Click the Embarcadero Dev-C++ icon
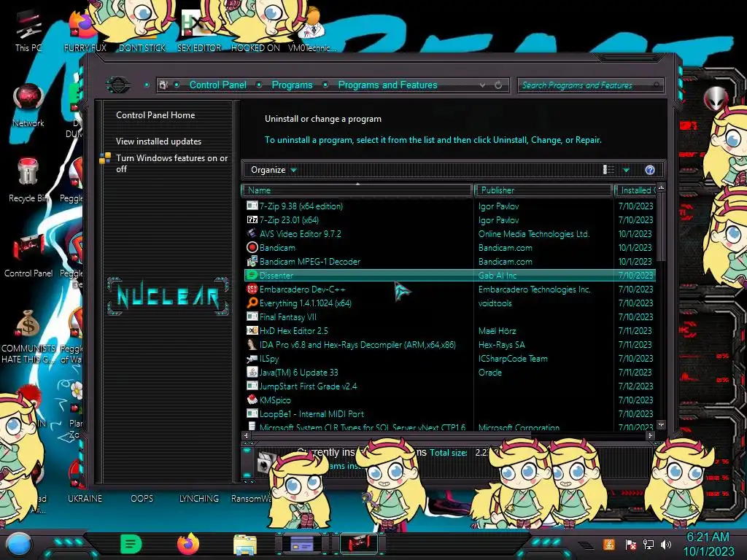Image resolution: width=747 pixels, height=560 pixels. [252, 289]
